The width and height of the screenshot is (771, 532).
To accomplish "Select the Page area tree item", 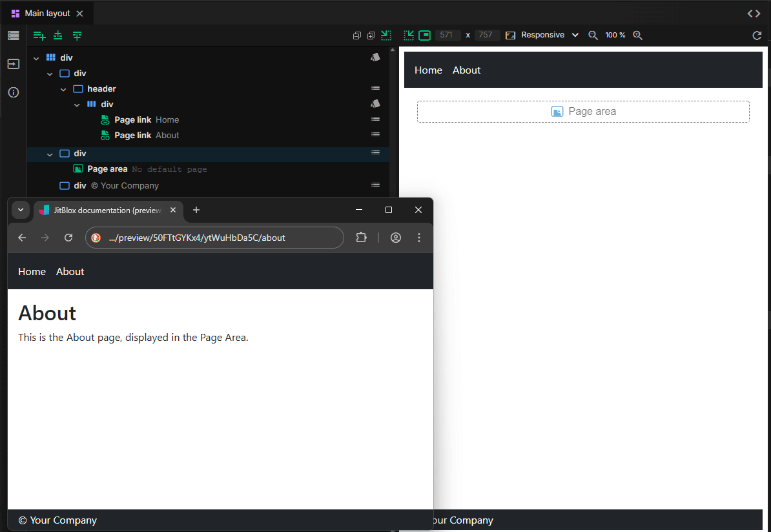I will (139, 169).
